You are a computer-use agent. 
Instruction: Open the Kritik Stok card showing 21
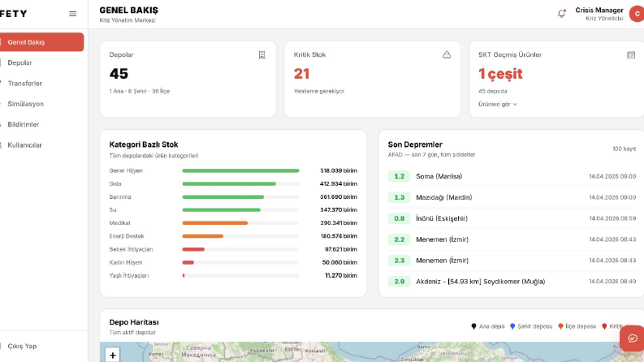[x=372, y=79]
